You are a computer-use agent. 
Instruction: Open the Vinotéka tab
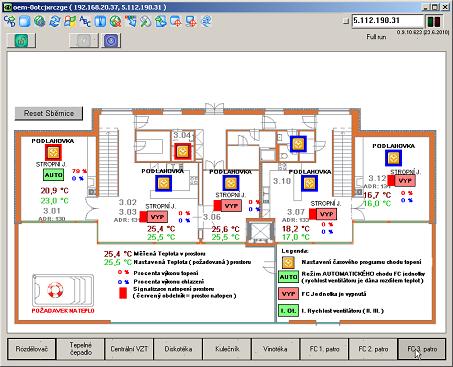(x=275, y=349)
